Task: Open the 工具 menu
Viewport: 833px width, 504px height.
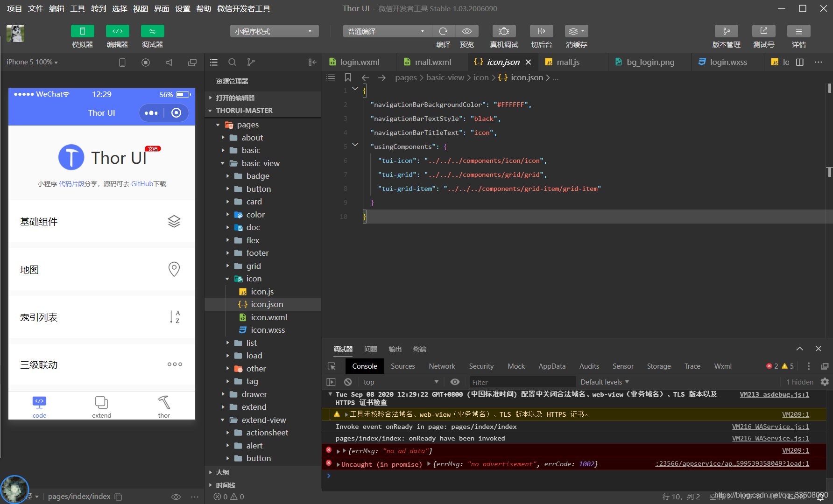Action: point(78,8)
